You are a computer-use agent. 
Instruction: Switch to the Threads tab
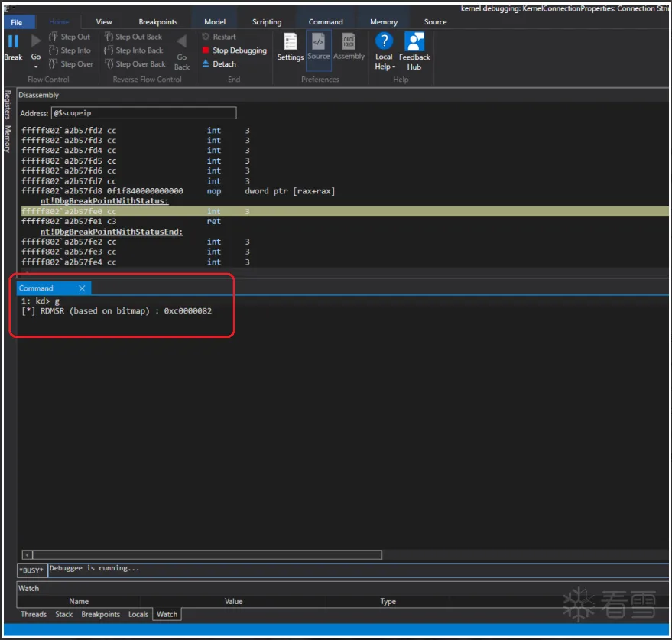pyautogui.click(x=34, y=615)
